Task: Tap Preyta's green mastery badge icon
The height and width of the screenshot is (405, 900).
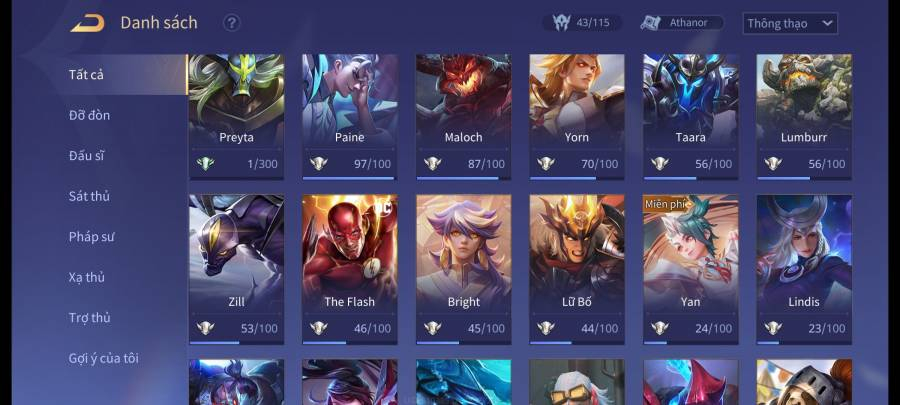Action: pos(205,163)
